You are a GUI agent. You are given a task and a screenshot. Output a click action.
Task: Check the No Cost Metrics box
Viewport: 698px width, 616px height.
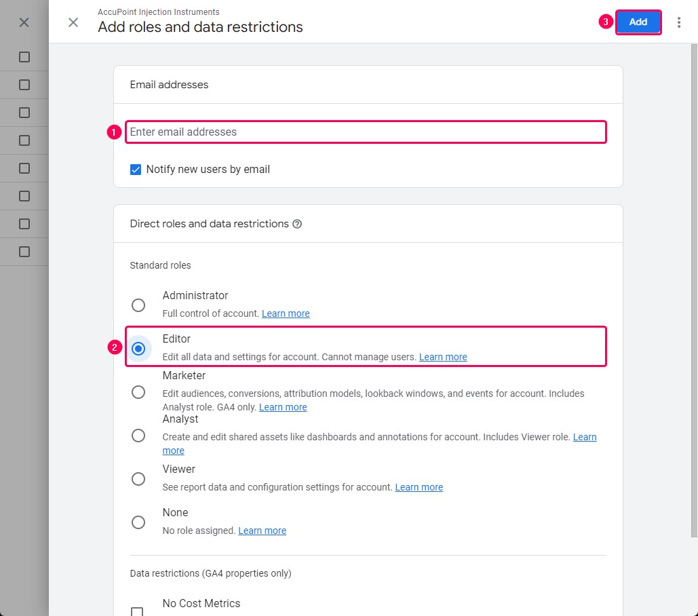[136, 611]
